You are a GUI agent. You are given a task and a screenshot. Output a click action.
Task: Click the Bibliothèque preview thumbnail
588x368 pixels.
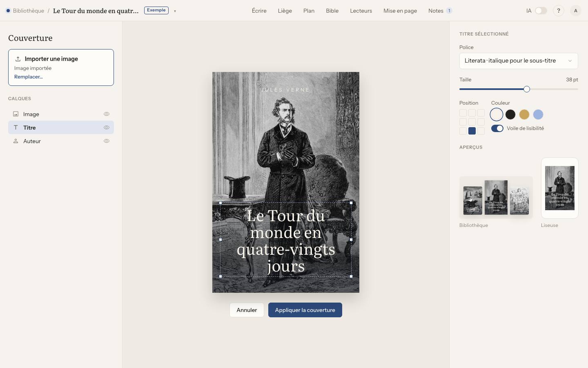point(496,197)
